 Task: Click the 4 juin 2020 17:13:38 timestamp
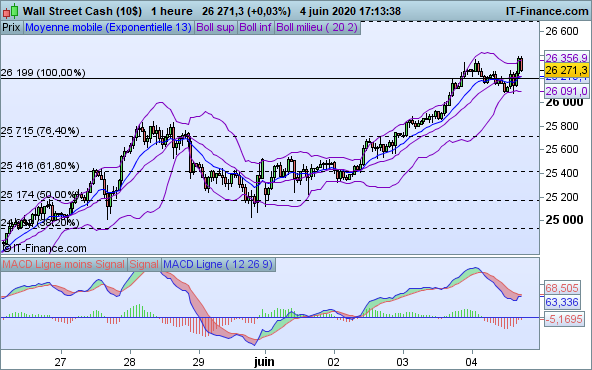point(350,11)
